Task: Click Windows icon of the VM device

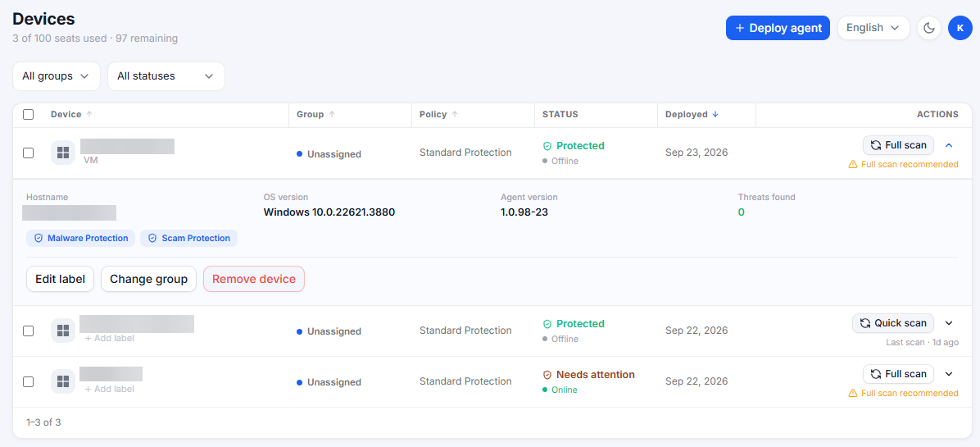Action: tap(62, 153)
